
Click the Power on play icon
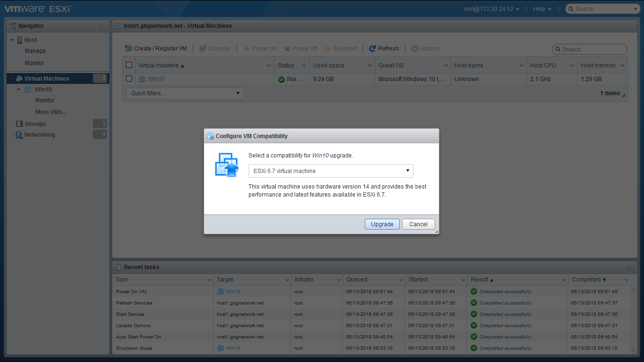[246, 49]
